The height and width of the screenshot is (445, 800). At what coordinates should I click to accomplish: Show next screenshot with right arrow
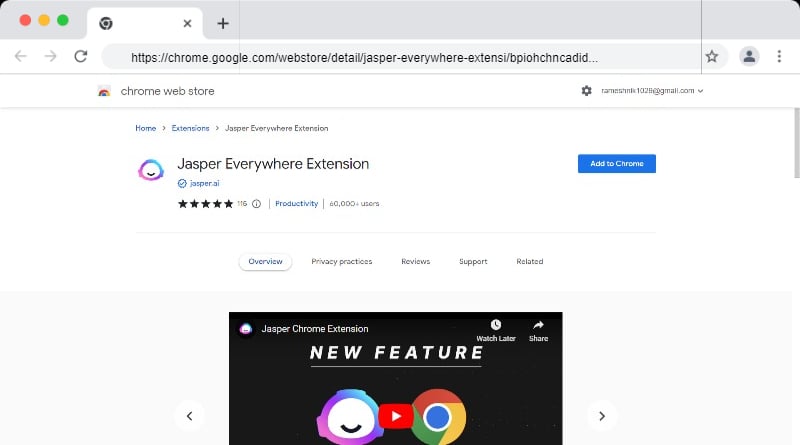602,416
